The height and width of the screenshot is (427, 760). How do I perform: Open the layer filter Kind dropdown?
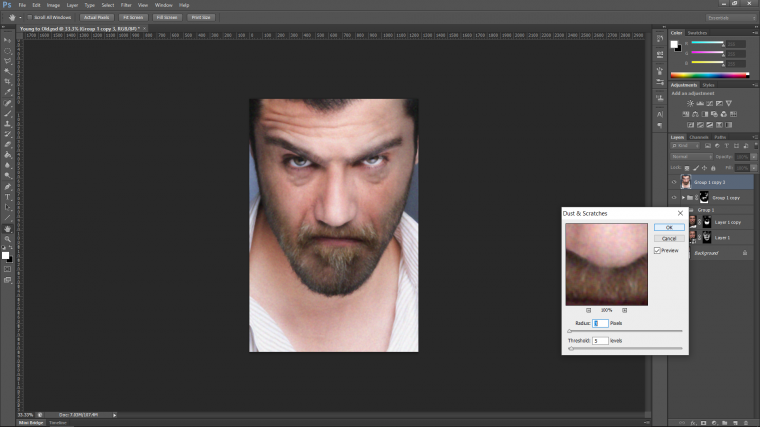pos(685,146)
